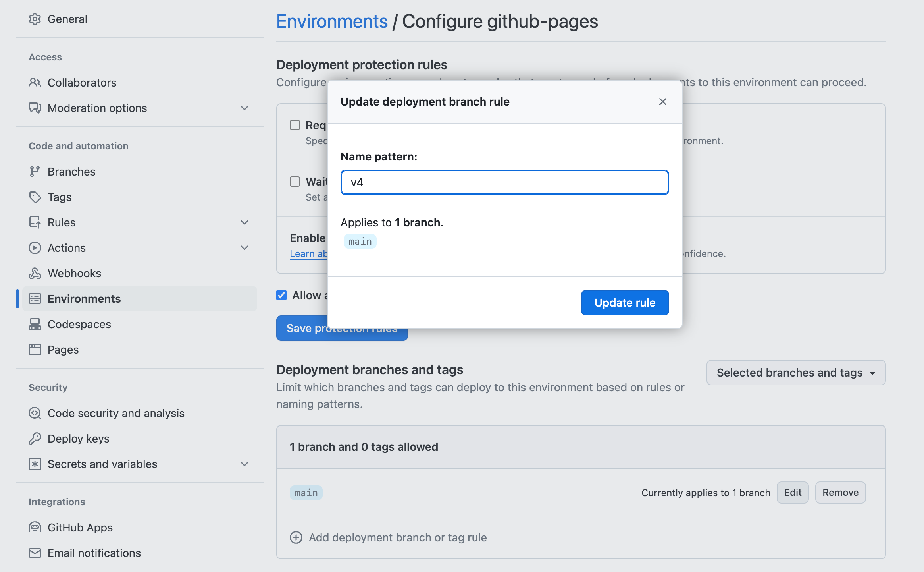Viewport: 924px width, 572px height.
Task: Open the Pages settings menu item
Action: click(63, 350)
